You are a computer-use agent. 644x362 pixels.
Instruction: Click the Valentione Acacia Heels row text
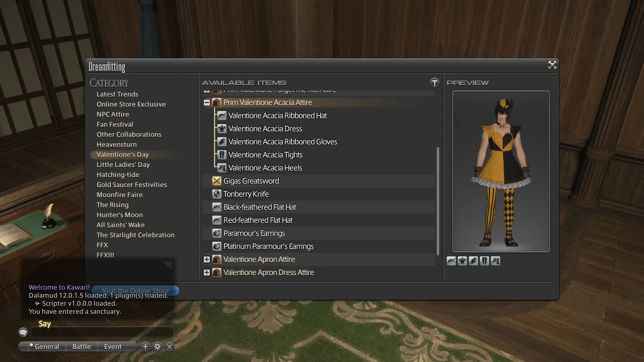(x=265, y=168)
